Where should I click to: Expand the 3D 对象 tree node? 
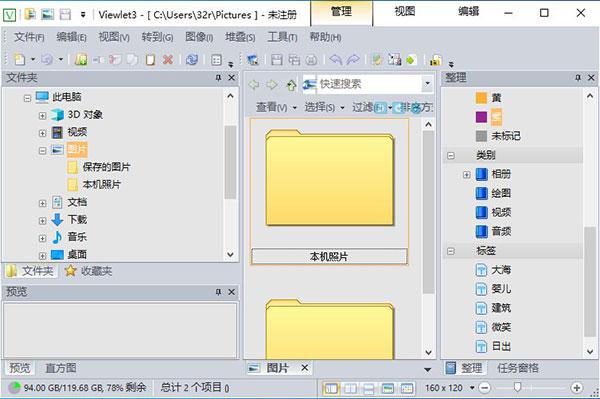coord(42,115)
